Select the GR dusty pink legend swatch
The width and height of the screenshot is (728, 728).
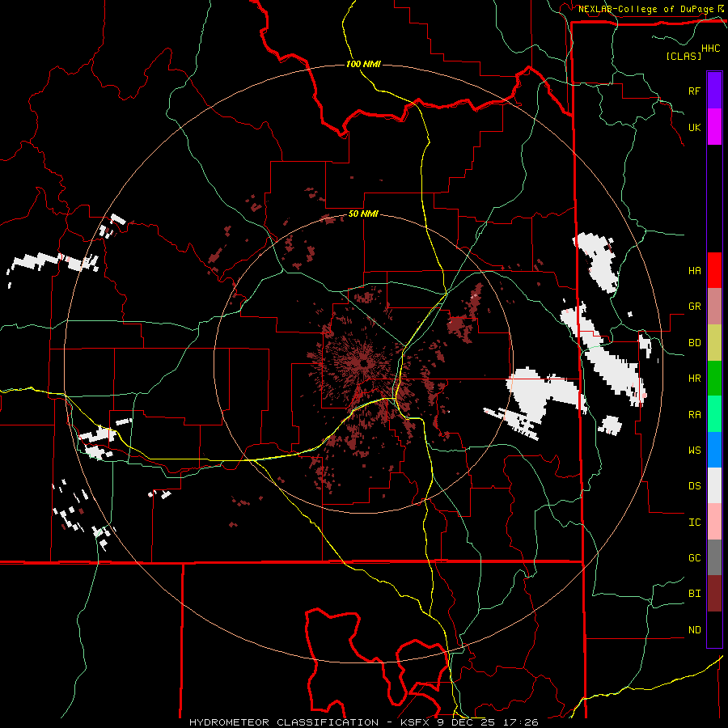click(714, 307)
